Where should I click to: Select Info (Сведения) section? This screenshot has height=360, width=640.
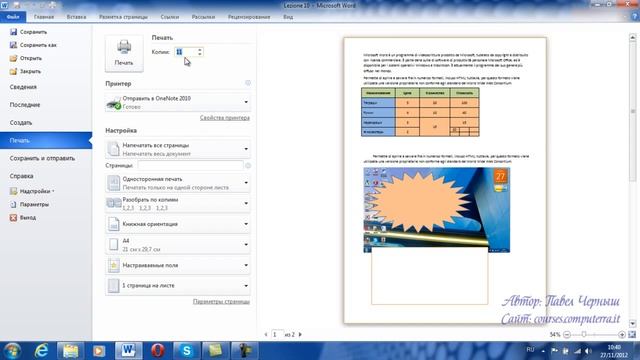[x=23, y=87]
